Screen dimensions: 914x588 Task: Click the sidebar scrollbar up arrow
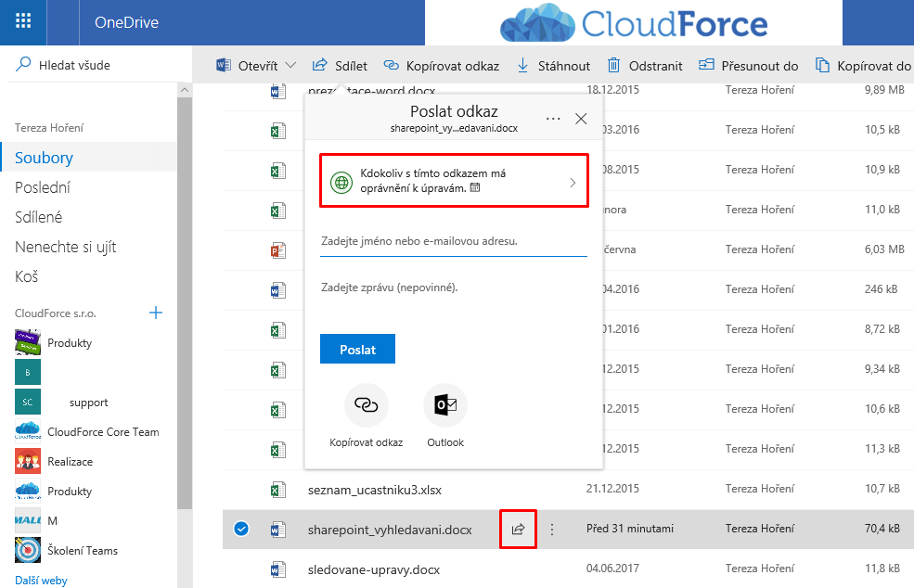(x=185, y=89)
